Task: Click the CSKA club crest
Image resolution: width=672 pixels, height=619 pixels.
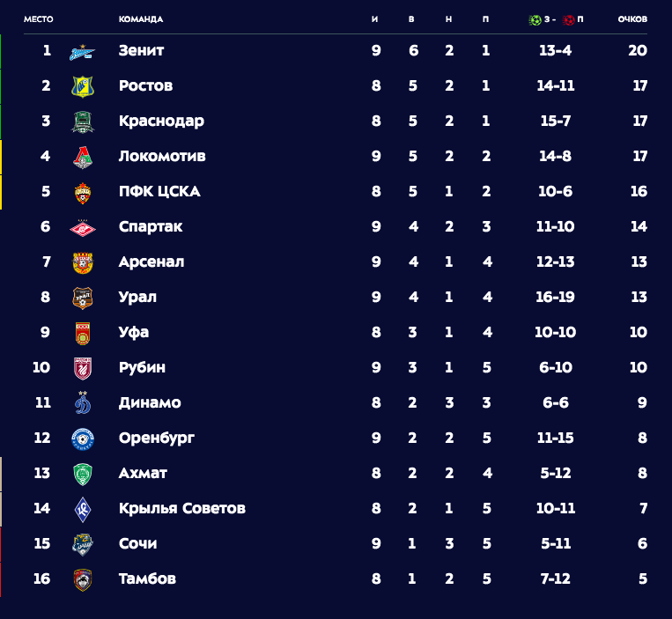Action: 82,192
